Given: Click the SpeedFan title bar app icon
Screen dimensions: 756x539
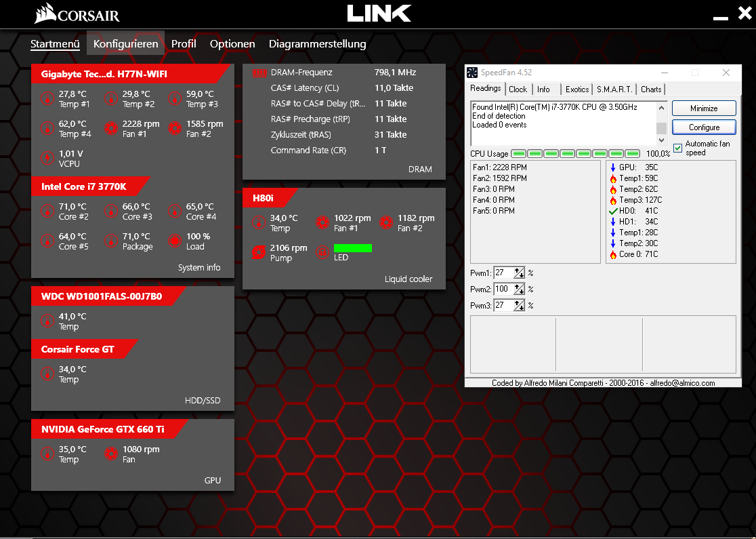Looking at the screenshot, I should 473,73.
